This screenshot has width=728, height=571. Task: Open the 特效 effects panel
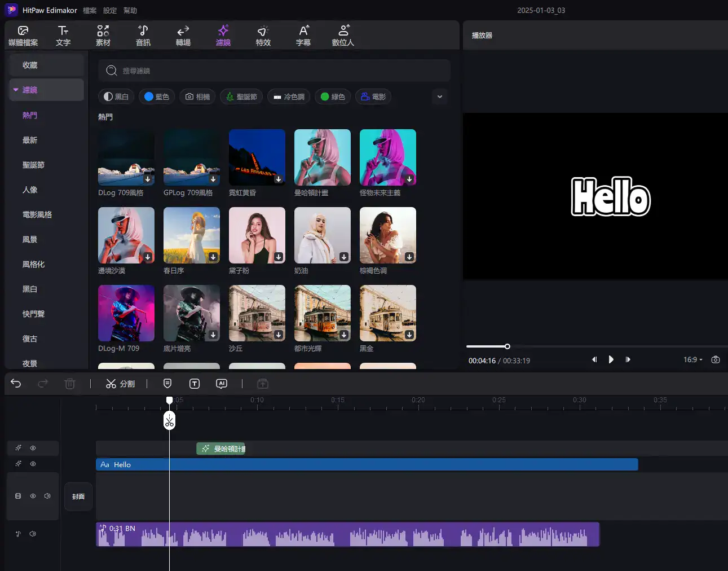263,35
